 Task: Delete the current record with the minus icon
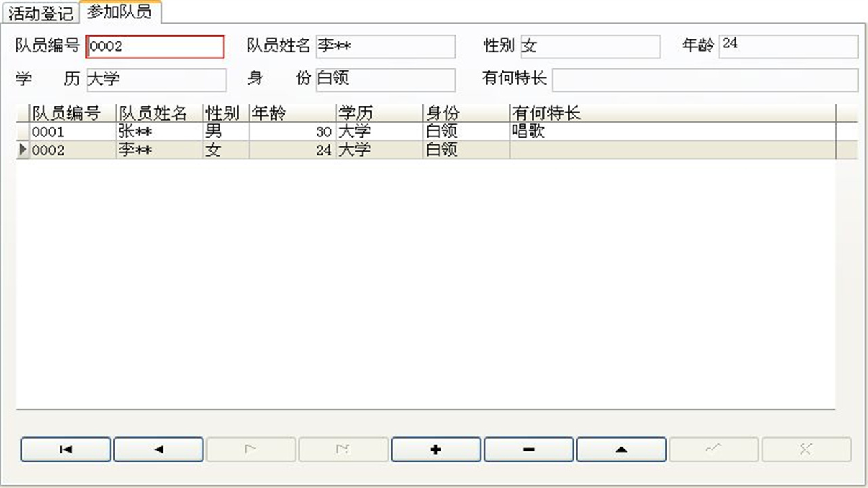click(528, 449)
